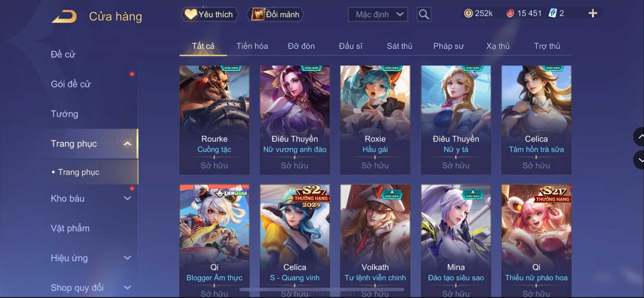Tap the golden back arrow icon

64,16
